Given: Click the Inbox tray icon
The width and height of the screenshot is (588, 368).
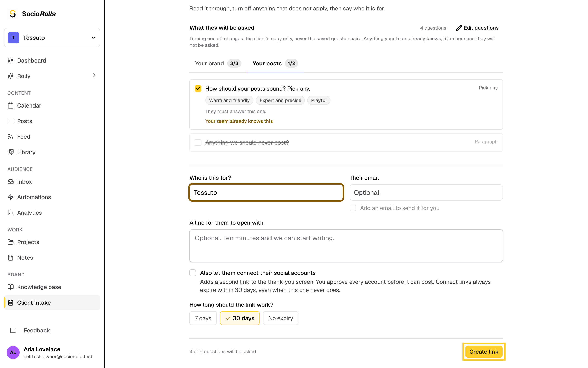Looking at the screenshot, I should [10, 182].
